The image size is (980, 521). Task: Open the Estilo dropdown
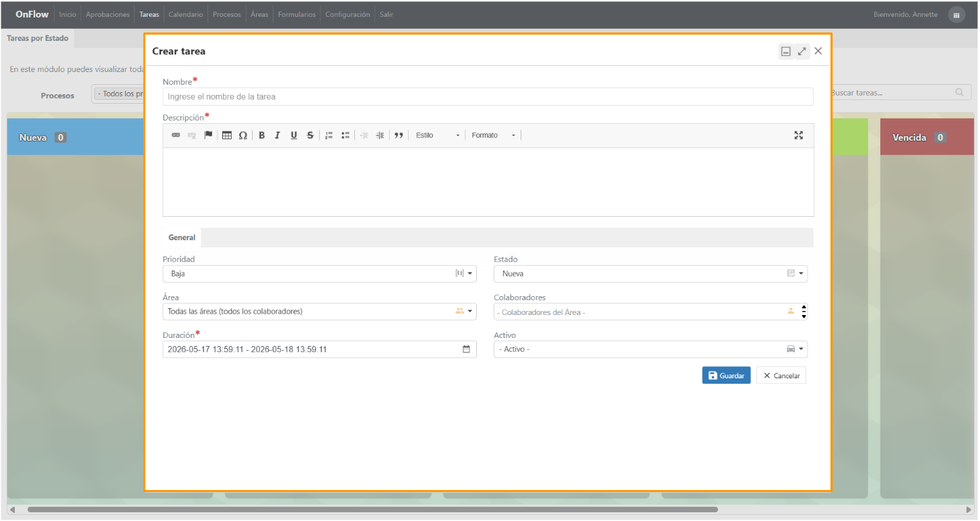(x=438, y=135)
